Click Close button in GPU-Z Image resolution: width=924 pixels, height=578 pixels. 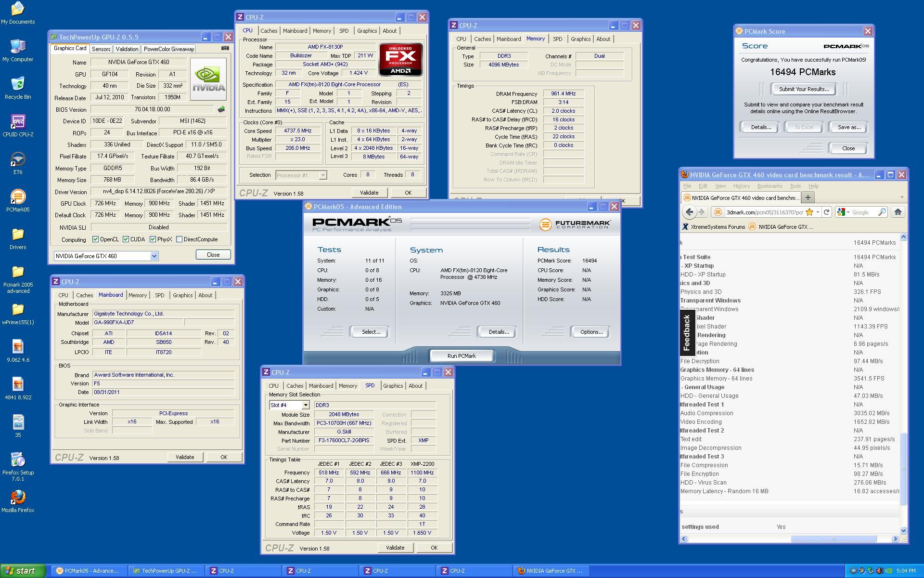tap(213, 255)
